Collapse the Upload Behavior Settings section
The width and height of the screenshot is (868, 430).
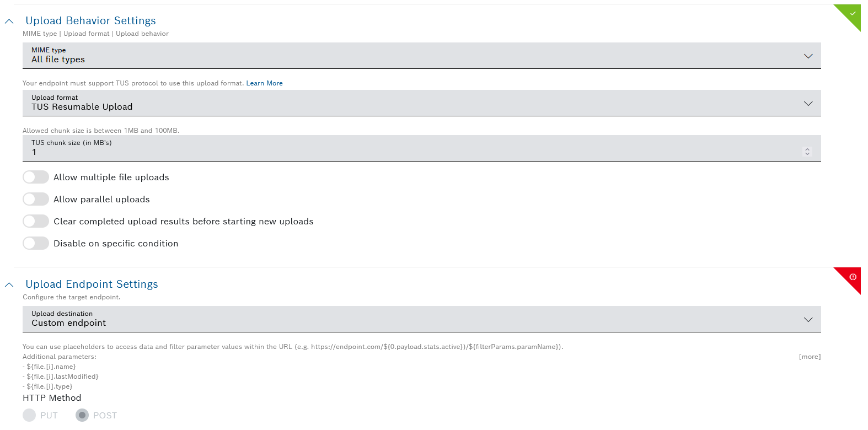click(x=9, y=21)
